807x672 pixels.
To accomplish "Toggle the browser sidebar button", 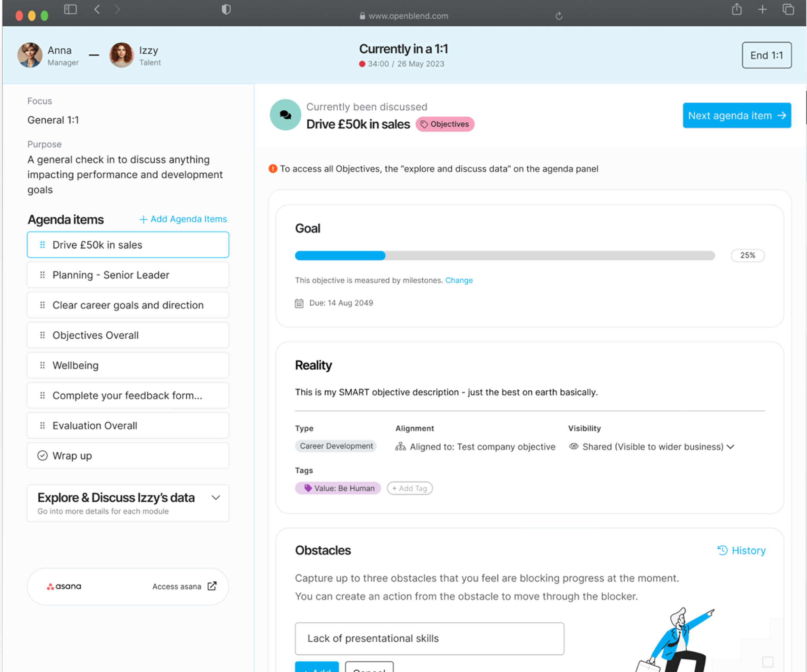I will [70, 9].
